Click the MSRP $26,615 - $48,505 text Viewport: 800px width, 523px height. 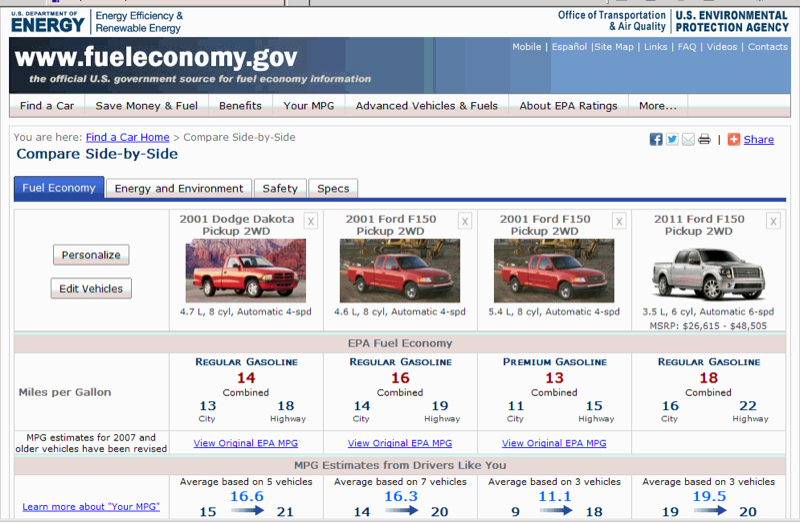click(x=708, y=326)
